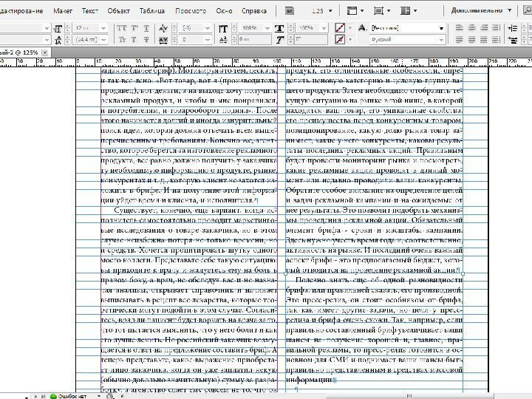Toggle Subscript formatting

pos(134,40)
